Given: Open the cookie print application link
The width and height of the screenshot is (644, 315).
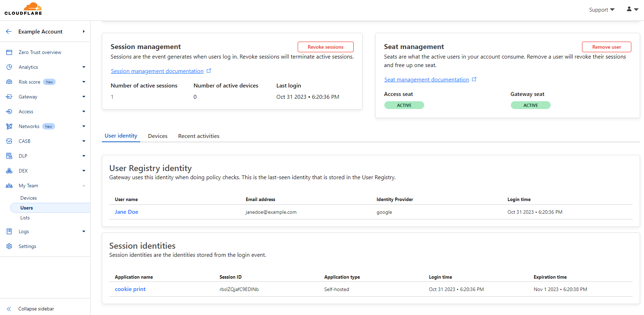Looking at the screenshot, I should point(130,289).
